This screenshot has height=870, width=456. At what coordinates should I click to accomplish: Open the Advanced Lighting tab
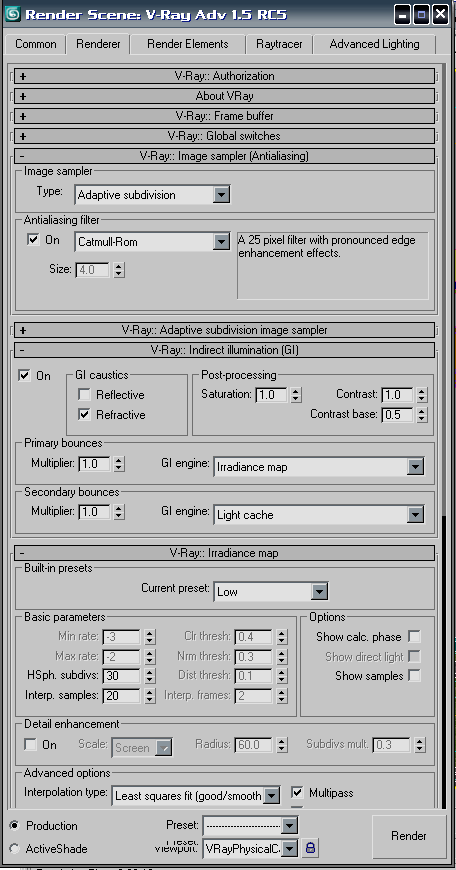coord(374,44)
